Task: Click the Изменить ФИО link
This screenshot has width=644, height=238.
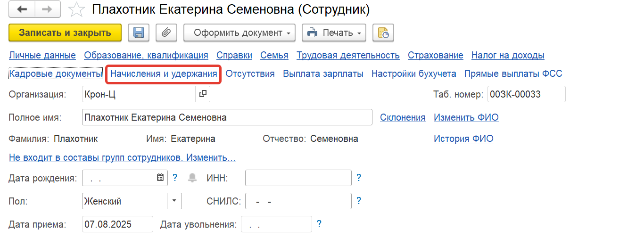Action: click(466, 117)
